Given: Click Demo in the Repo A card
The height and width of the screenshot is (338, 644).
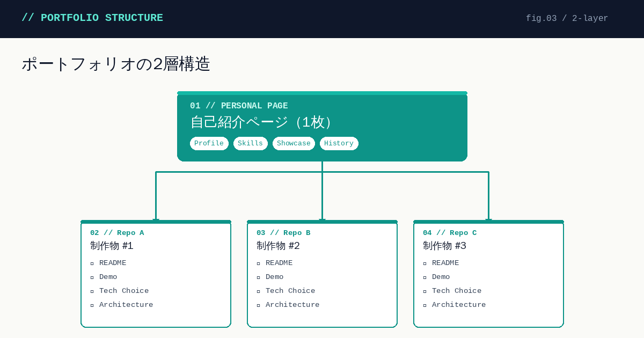Looking at the screenshot, I should pyautogui.click(x=108, y=277).
